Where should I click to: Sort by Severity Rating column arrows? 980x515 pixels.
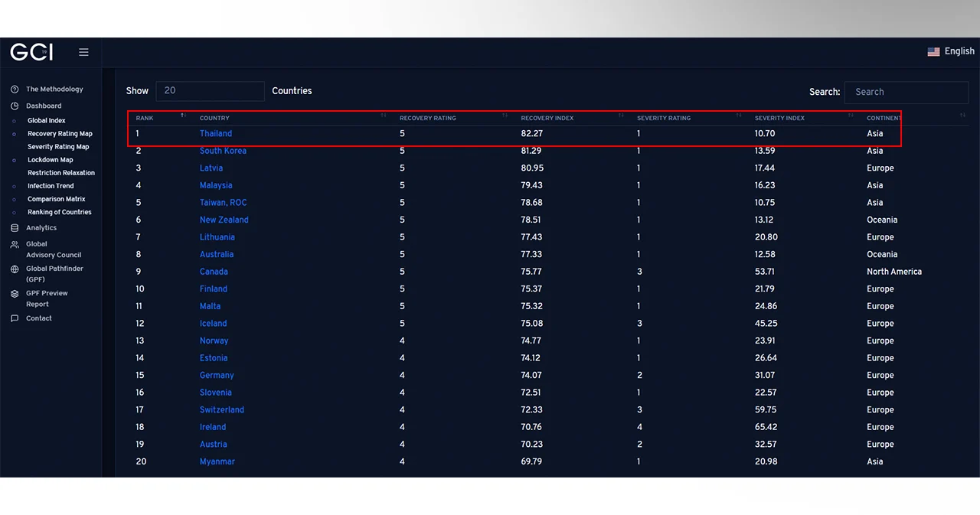(739, 116)
